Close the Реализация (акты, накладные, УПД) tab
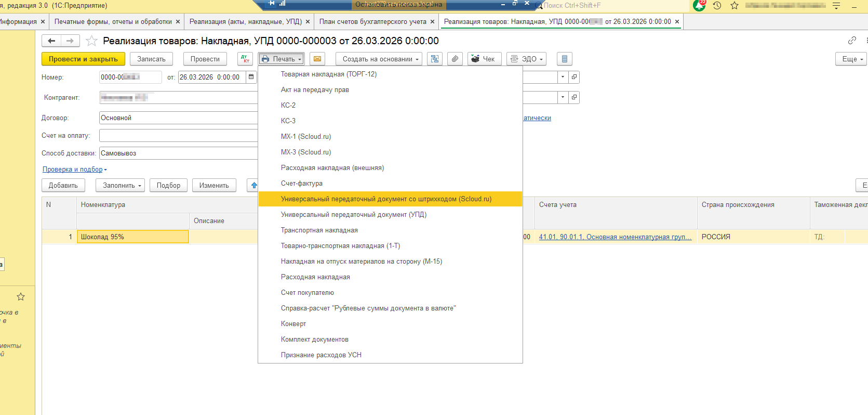 pos(308,22)
